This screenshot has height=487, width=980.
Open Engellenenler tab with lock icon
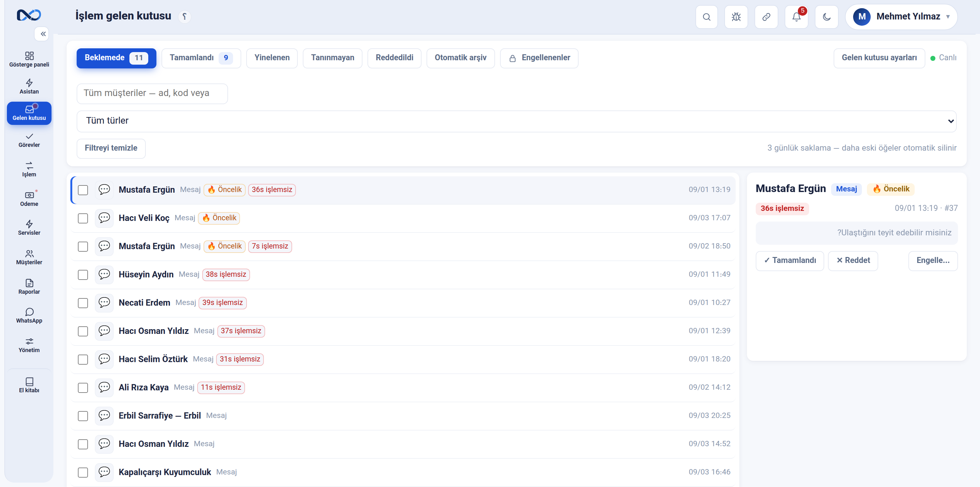[539, 58]
